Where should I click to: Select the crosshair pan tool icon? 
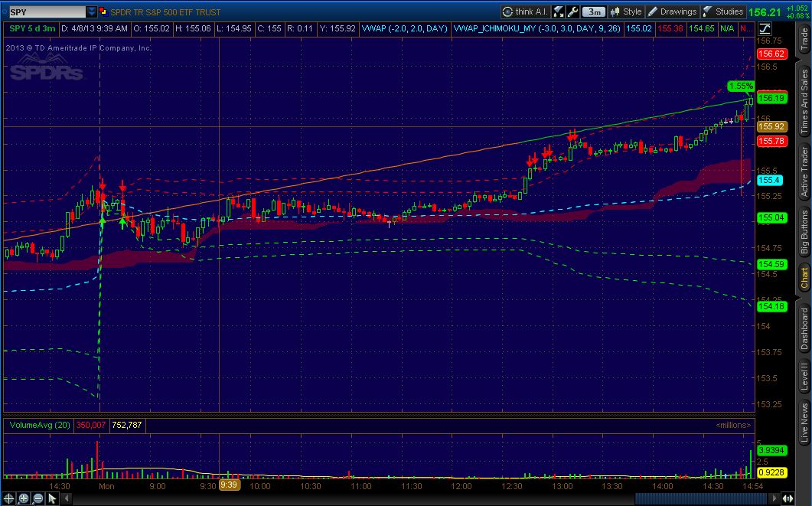[x=9, y=499]
